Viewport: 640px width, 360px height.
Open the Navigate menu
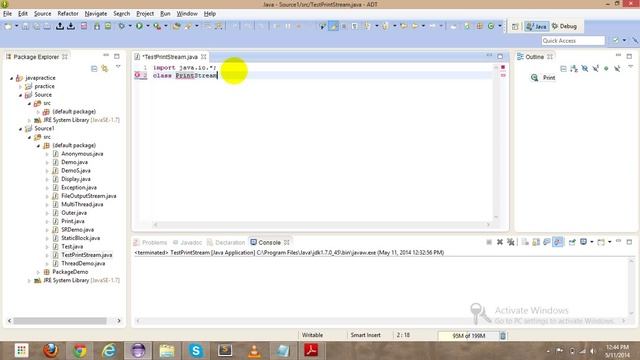pos(96,13)
